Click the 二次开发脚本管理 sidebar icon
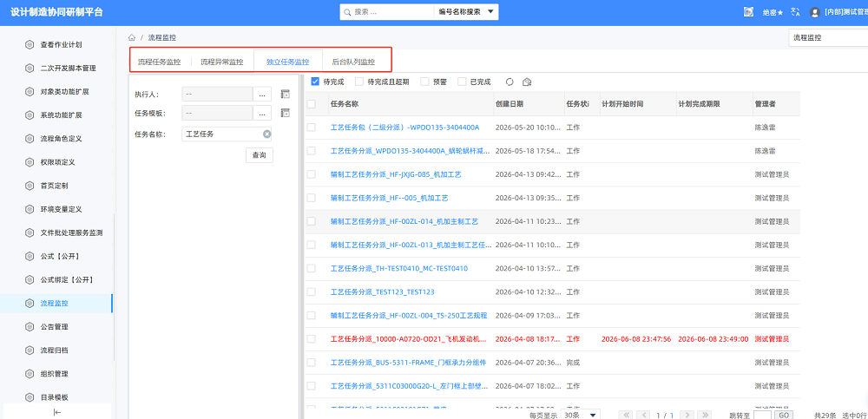The image size is (868, 419). tap(30, 68)
